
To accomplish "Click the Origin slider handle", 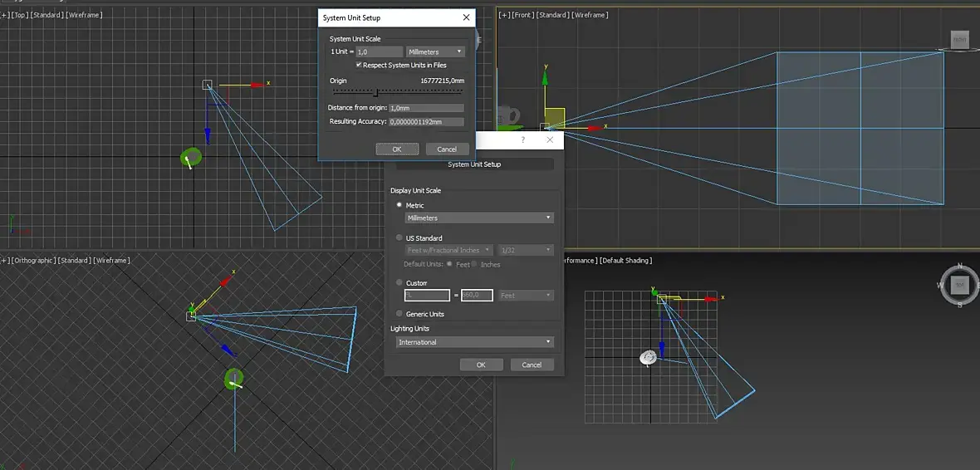I will pyautogui.click(x=375, y=92).
